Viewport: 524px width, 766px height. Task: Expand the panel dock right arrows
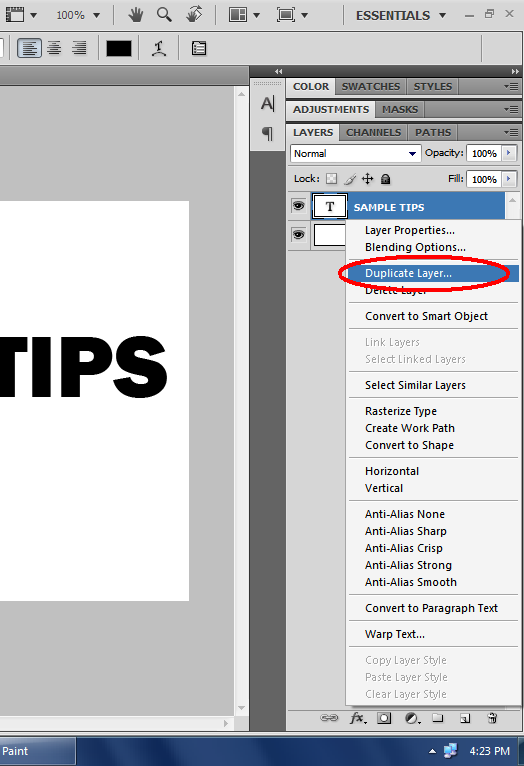point(515,71)
